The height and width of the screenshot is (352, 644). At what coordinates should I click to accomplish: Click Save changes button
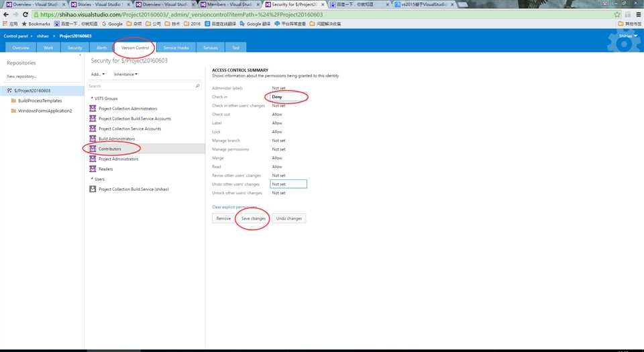click(254, 218)
